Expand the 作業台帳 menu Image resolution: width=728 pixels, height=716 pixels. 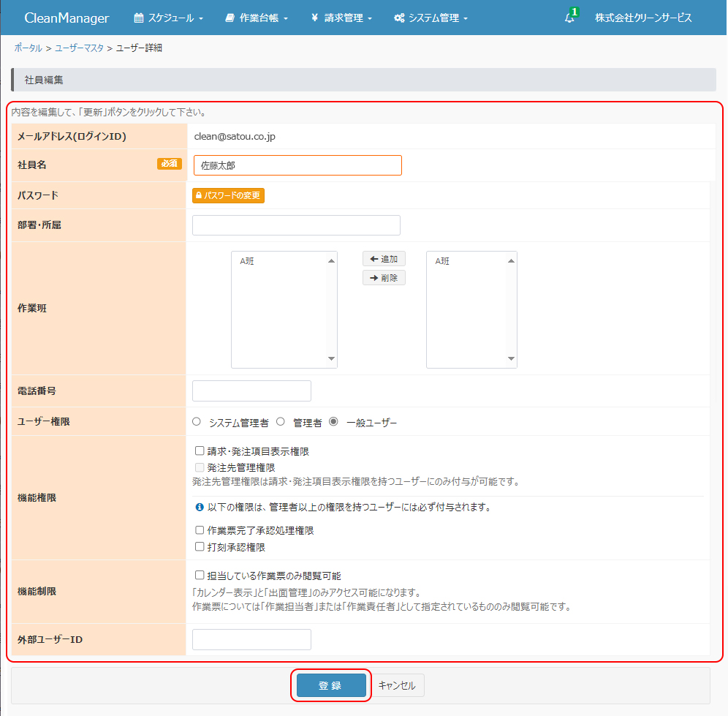[257, 18]
